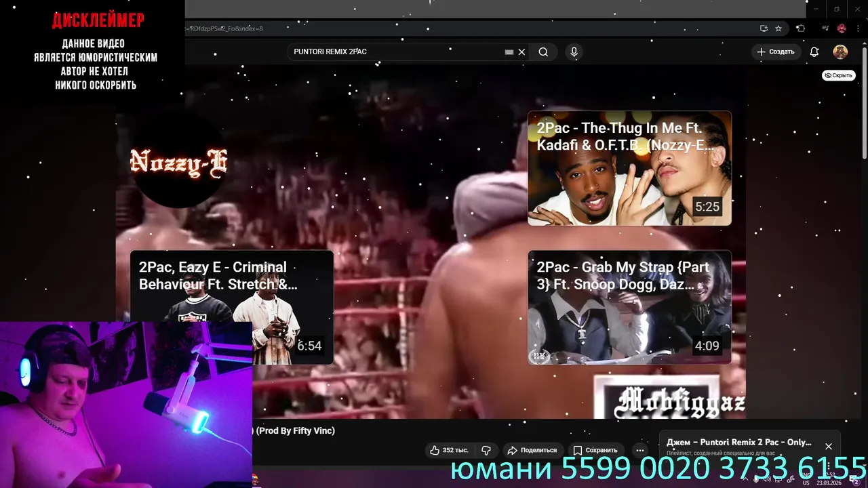The image size is (868, 488).
Task: Open the notifications bell
Action: (814, 52)
